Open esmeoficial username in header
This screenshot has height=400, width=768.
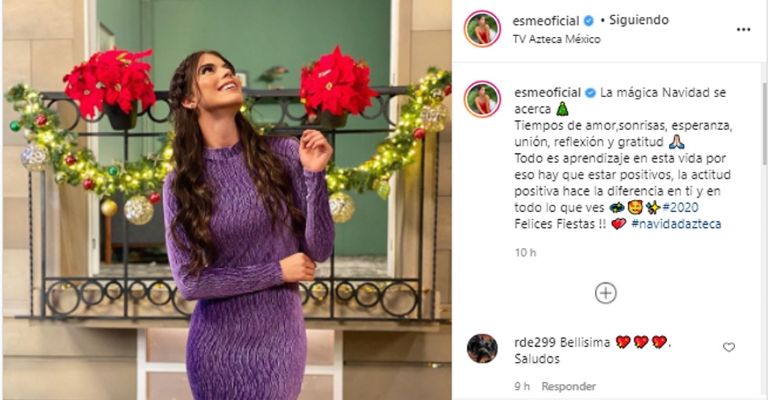tap(546, 21)
